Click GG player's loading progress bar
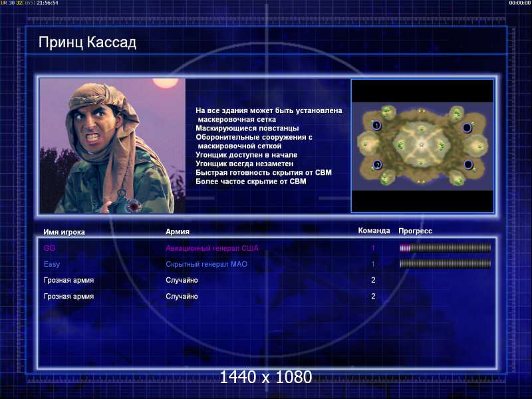 click(x=445, y=248)
